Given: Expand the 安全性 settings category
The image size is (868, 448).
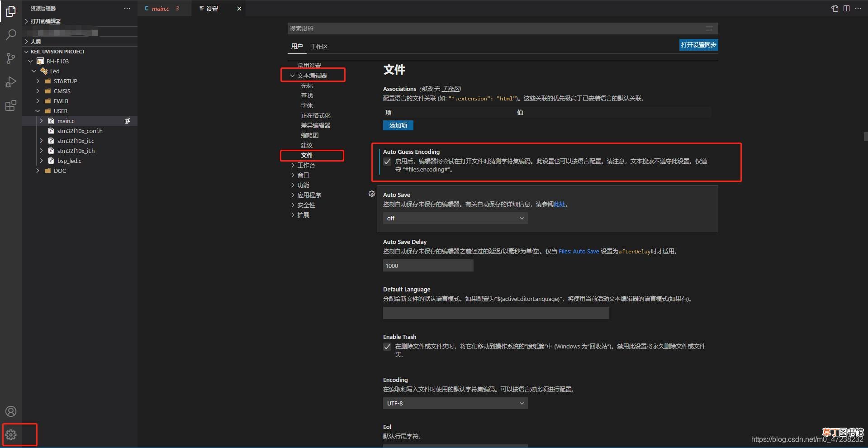Looking at the screenshot, I should (293, 205).
